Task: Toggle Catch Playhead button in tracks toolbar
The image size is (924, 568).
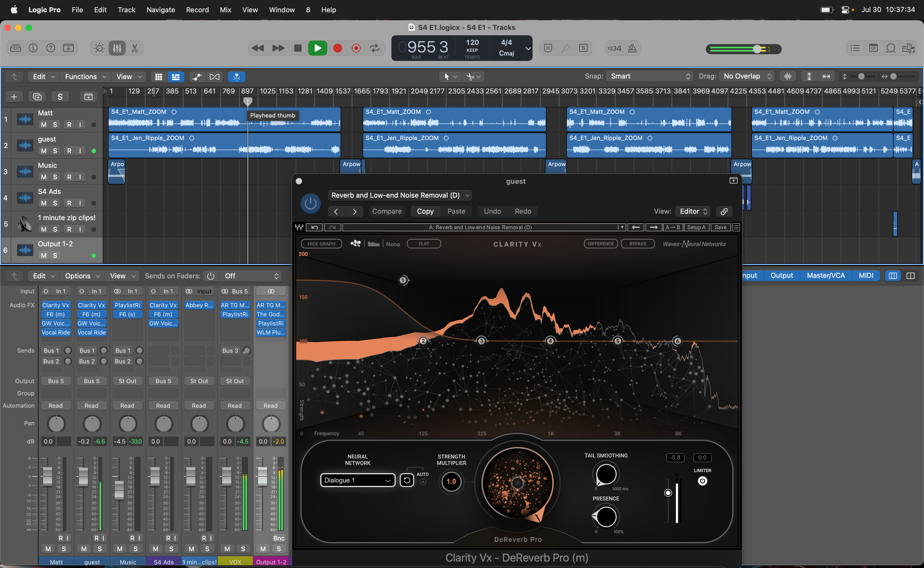Action: click(236, 77)
